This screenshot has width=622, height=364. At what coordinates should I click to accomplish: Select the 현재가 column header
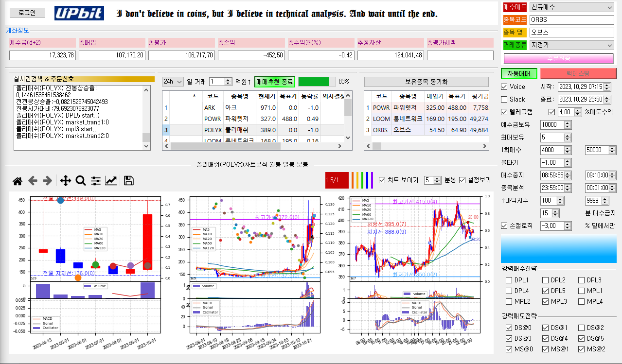[x=267, y=96]
